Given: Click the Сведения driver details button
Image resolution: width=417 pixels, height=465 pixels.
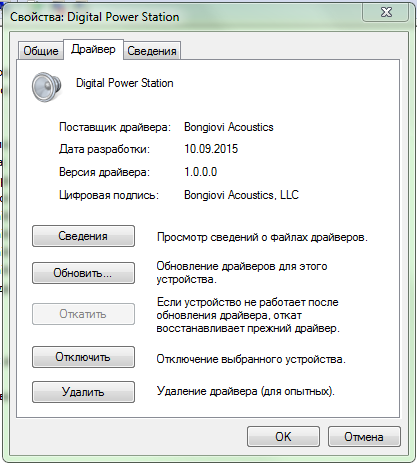Looking at the screenshot, I should coord(83,236).
